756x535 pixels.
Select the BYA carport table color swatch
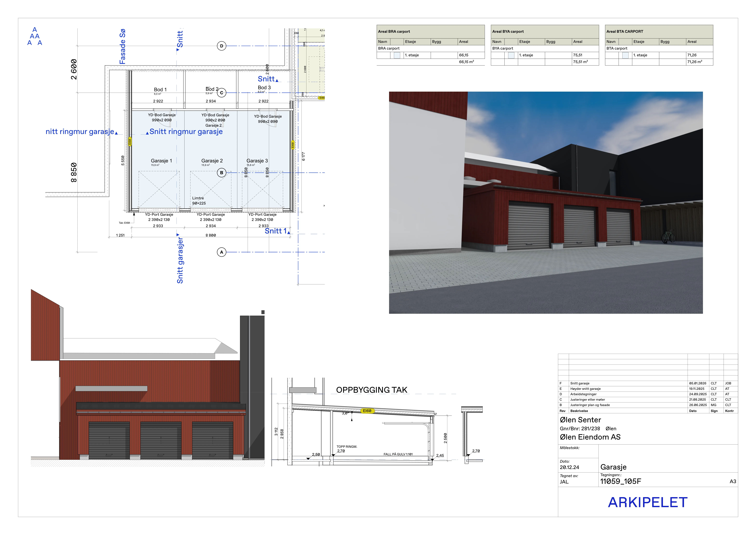click(511, 55)
